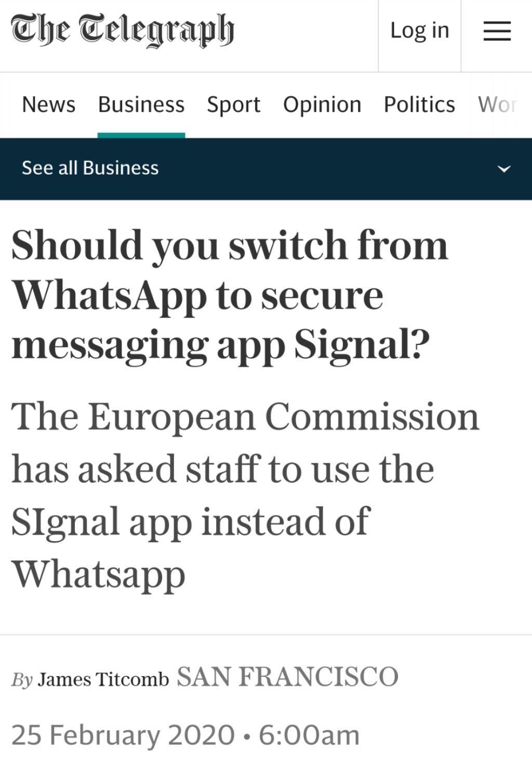Open the Politics tab

tap(419, 104)
